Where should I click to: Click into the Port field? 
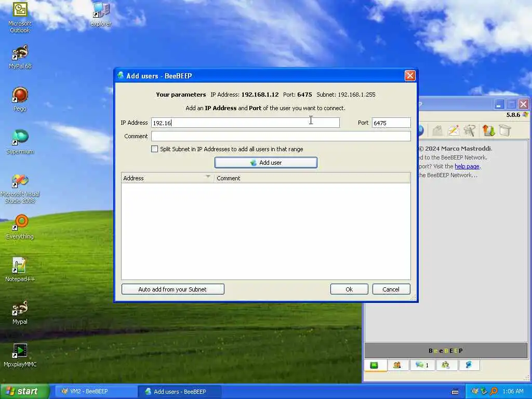(x=391, y=123)
